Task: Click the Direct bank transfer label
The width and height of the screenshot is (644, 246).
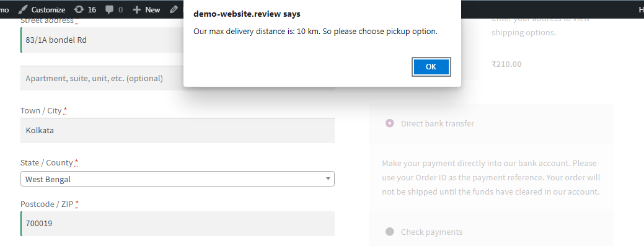Action: pyautogui.click(x=438, y=123)
